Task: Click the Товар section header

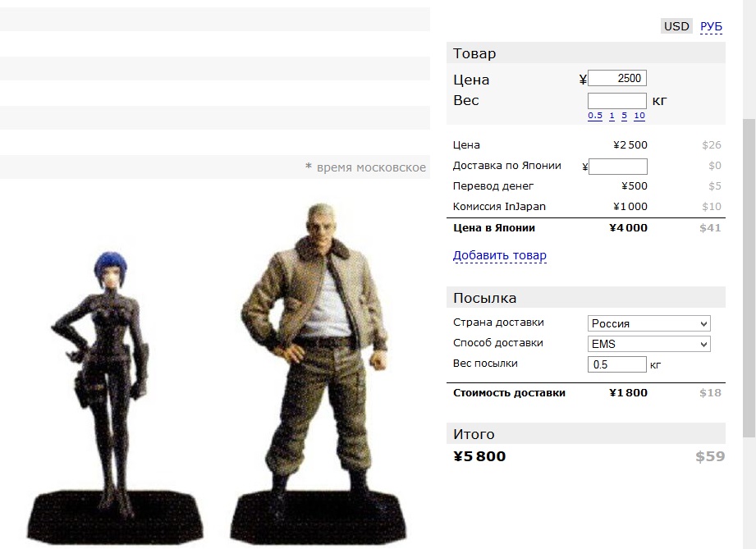Action: 586,53
